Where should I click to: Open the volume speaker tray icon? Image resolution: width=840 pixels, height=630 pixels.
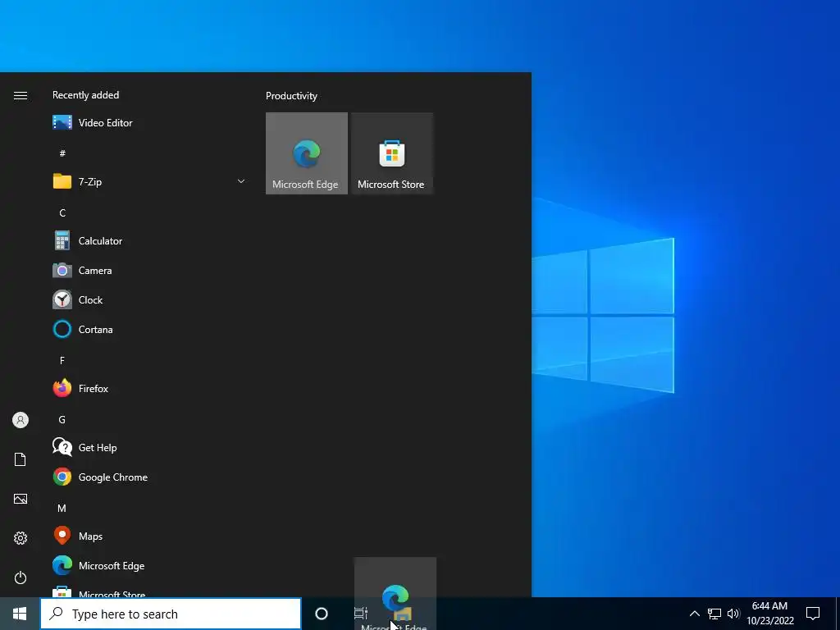pos(733,614)
